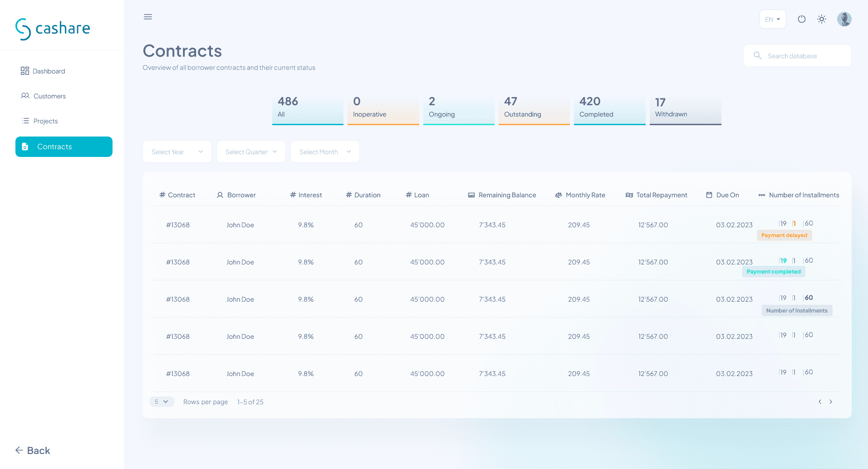868x469 pixels.
Task: Click highlighted orange 1 in first row
Action: click(794, 224)
